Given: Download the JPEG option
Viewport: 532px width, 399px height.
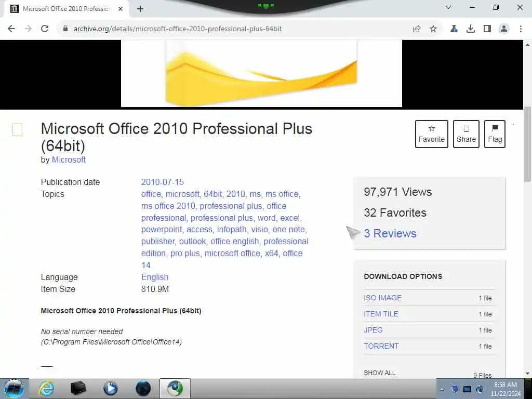Looking at the screenshot, I should tap(373, 330).
